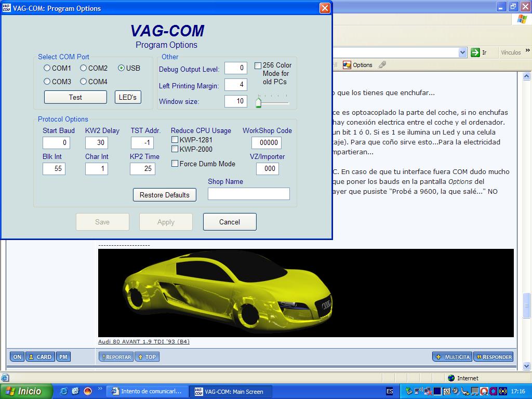Click the LED's button
Screen dimensions: 532x399
(x=128, y=97)
